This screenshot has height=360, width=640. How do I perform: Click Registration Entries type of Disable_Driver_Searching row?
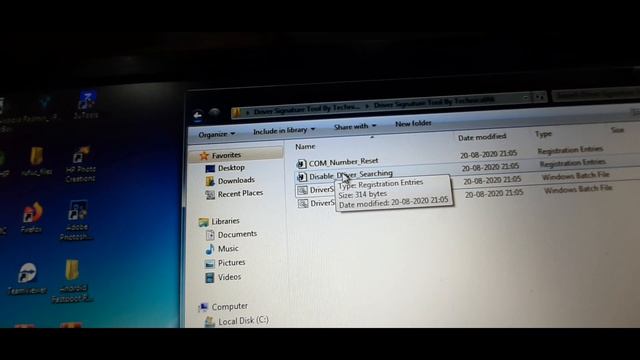point(573,163)
